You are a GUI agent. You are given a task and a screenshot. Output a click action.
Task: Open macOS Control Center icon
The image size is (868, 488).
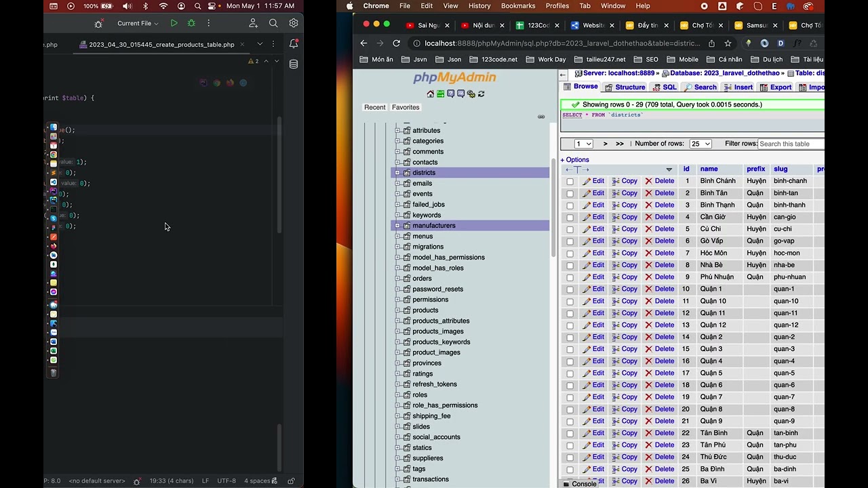(x=212, y=6)
